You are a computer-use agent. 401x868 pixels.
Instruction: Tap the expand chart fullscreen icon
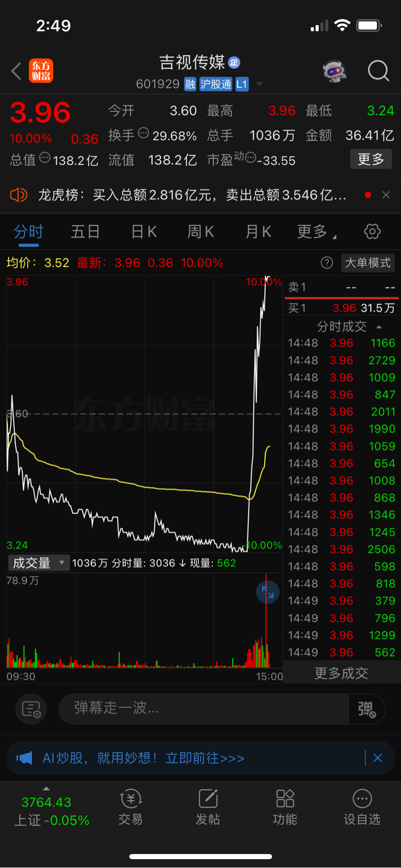point(268,592)
